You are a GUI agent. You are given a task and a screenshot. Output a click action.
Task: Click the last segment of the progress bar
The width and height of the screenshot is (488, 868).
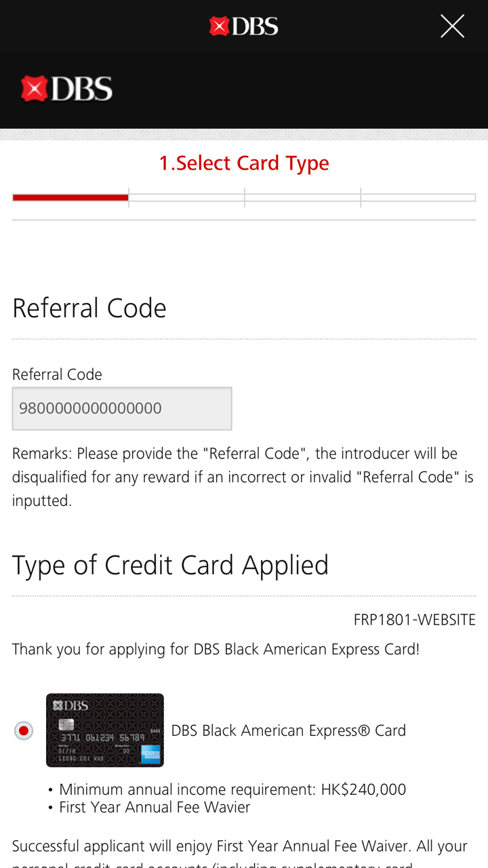[418, 197]
